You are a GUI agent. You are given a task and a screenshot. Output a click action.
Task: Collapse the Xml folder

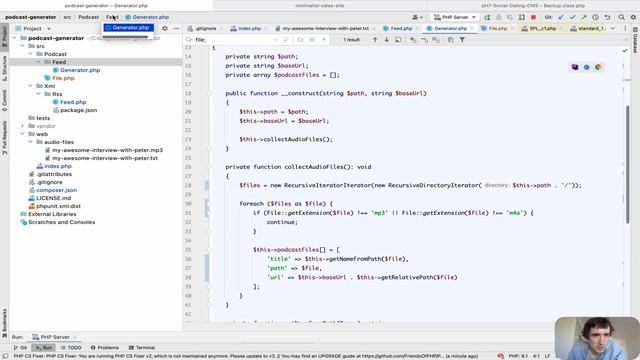click(31, 86)
